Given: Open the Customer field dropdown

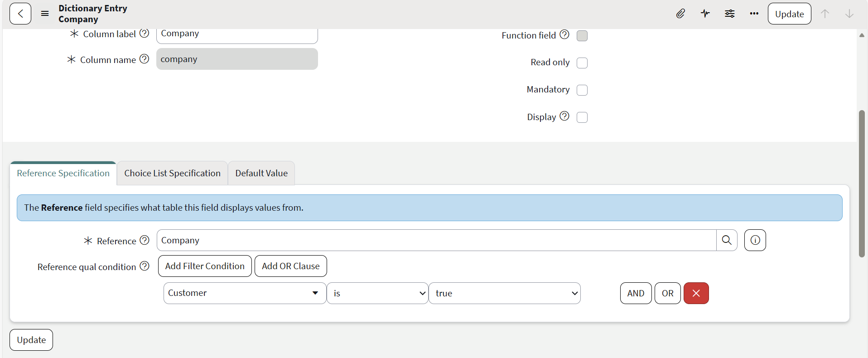Looking at the screenshot, I should (x=245, y=293).
